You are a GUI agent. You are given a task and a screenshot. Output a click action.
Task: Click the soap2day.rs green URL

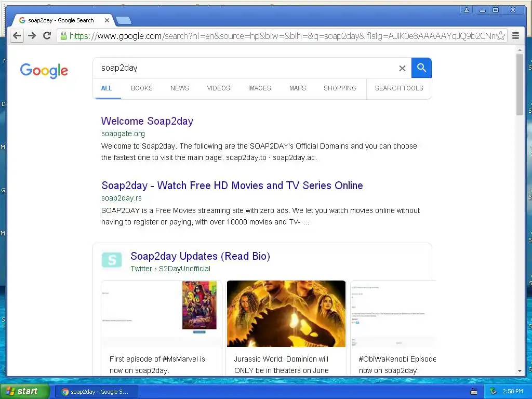[122, 198]
